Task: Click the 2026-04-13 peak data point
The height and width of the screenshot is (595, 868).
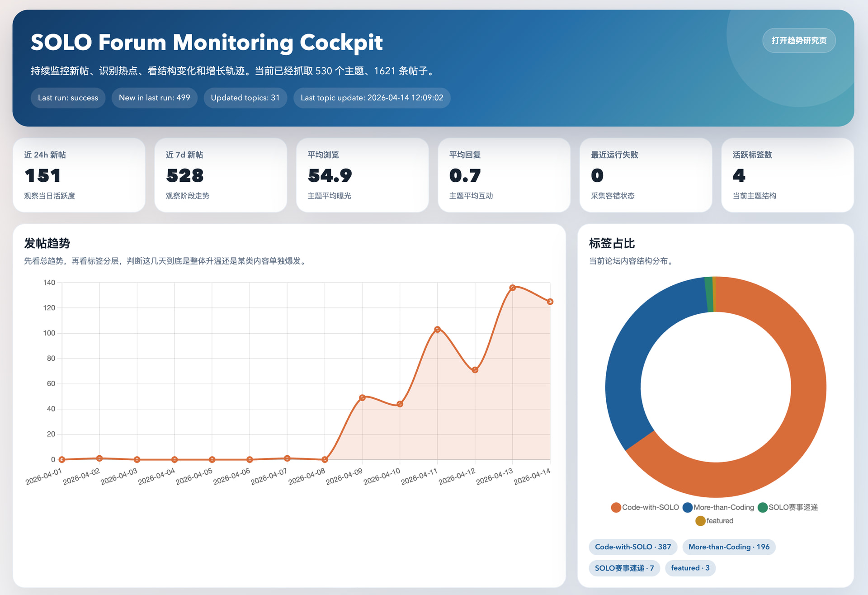Action: coord(512,288)
